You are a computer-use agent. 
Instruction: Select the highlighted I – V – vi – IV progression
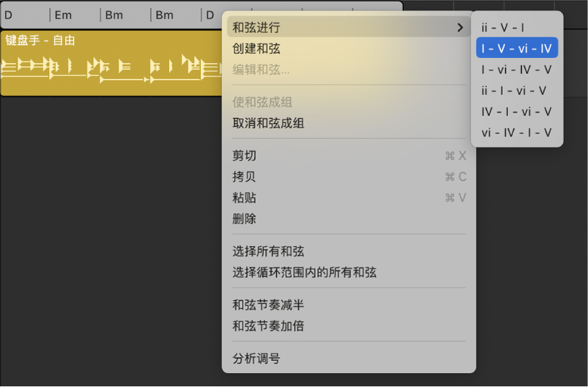pos(516,49)
